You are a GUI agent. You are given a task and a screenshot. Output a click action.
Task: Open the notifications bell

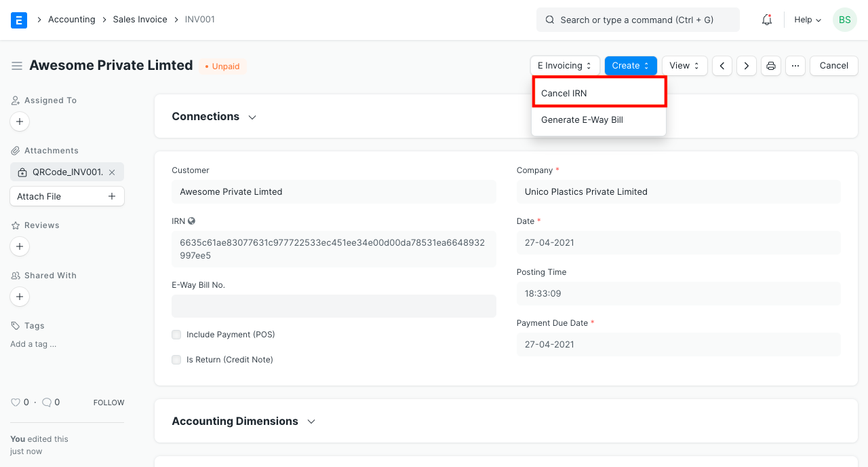click(x=766, y=20)
